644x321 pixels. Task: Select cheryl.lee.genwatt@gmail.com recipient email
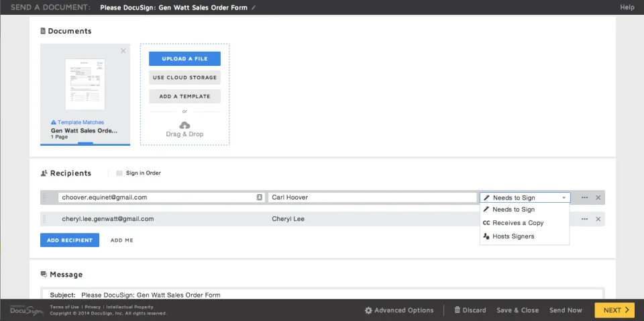coord(108,219)
